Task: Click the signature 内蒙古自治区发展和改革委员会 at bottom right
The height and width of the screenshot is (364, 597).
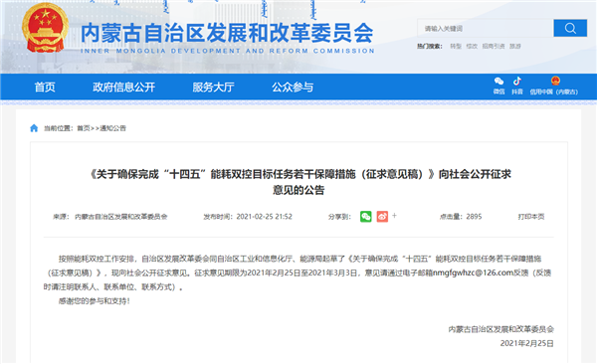Action: point(501,329)
